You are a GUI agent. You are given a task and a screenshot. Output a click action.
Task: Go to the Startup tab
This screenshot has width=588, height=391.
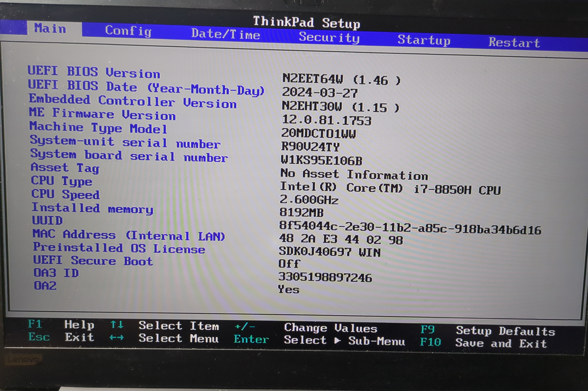coord(424,40)
